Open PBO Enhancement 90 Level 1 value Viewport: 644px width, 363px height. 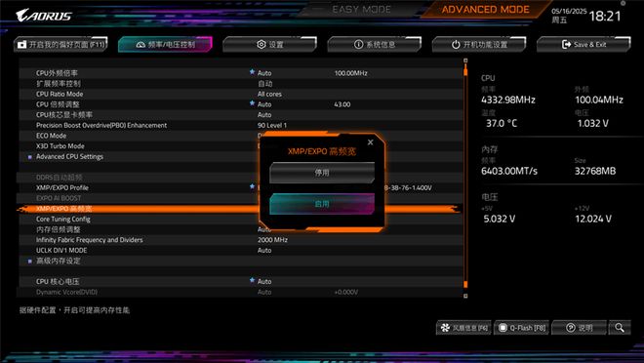click(x=272, y=125)
